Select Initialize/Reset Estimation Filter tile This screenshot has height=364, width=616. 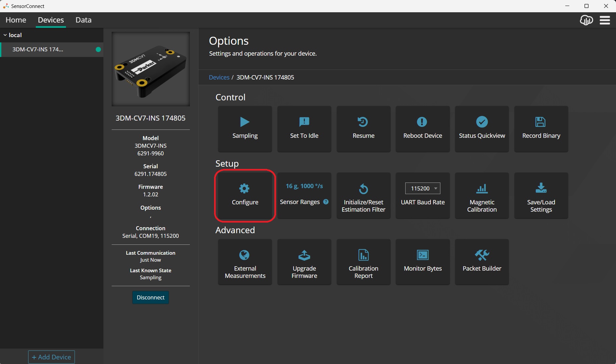point(364,195)
